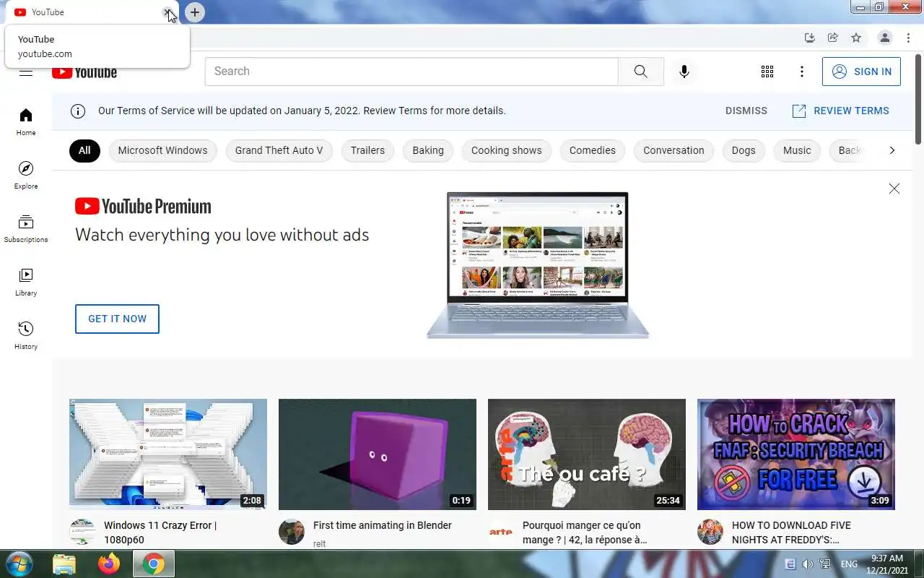This screenshot has width=924, height=578.
Task: Open History in the sidebar
Action: pos(26,336)
